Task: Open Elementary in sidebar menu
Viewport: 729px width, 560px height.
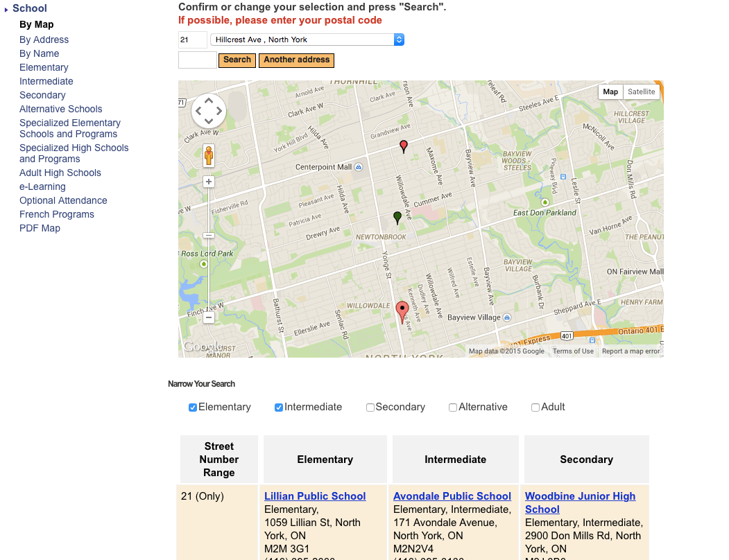Action: (44, 67)
